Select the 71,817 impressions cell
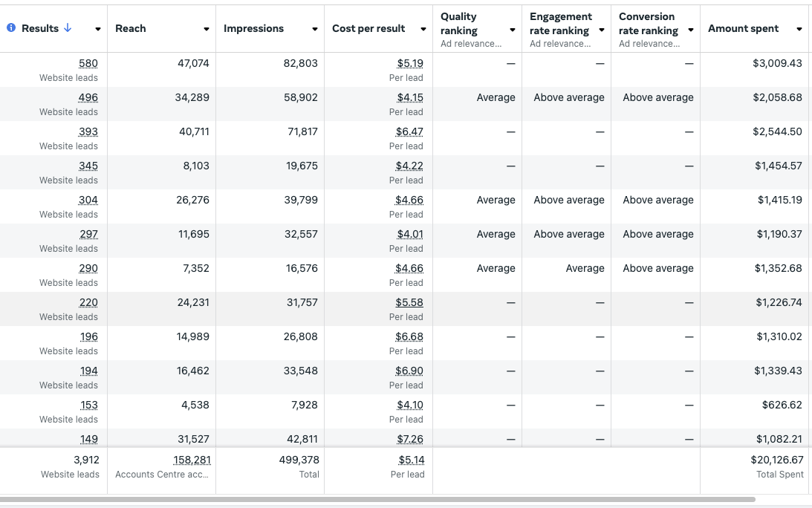 pyautogui.click(x=303, y=131)
